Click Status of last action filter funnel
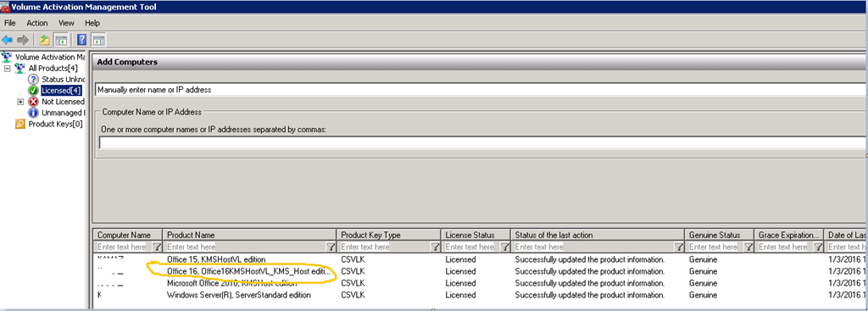 coord(679,247)
